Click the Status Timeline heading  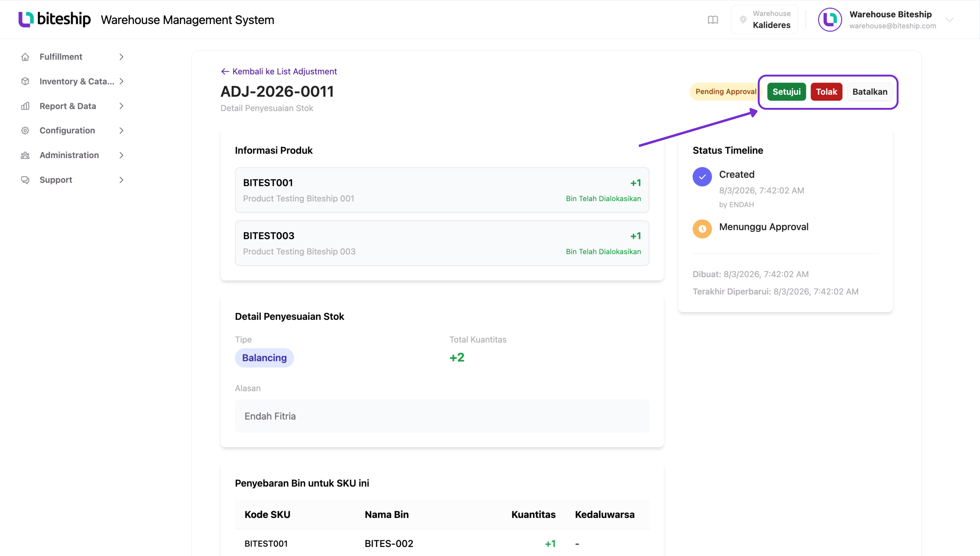[x=728, y=150]
